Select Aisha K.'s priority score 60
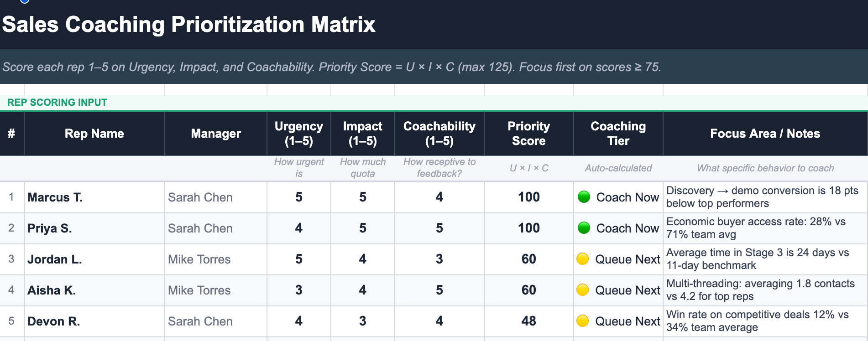Viewport: 868px width, 341px height. [529, 290]
